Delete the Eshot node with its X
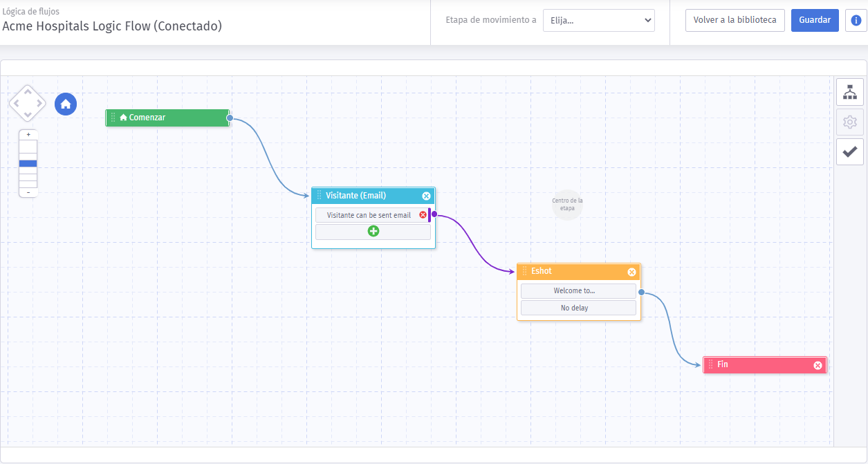The width and height of the screenshot is (868, 464). 631,272
